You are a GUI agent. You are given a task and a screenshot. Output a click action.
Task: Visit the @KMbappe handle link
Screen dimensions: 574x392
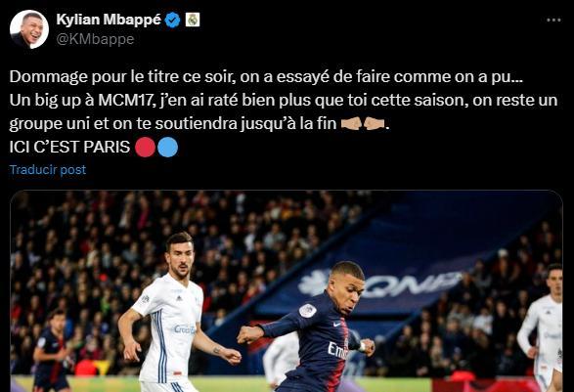coord(95,39)
